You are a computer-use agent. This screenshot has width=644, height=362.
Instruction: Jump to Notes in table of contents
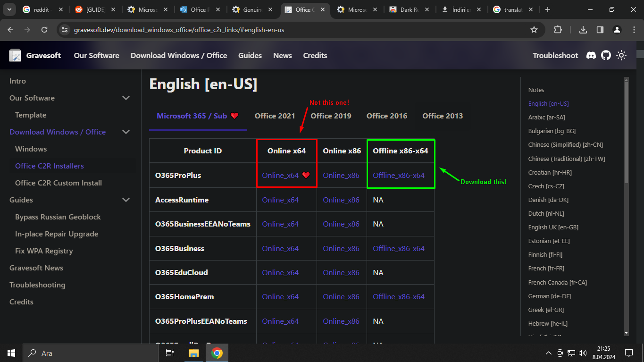tap(536, 90)
